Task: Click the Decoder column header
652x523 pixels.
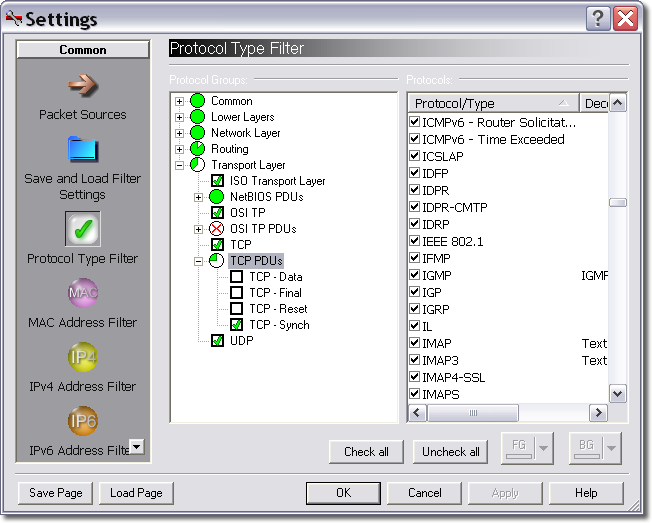Action: tap(595, 103)
